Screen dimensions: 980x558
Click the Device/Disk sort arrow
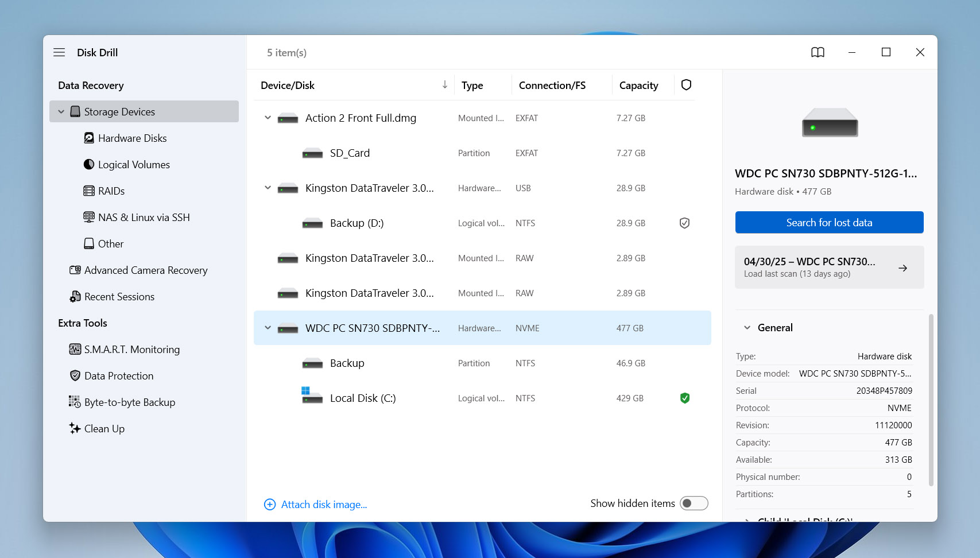point(445,85)
